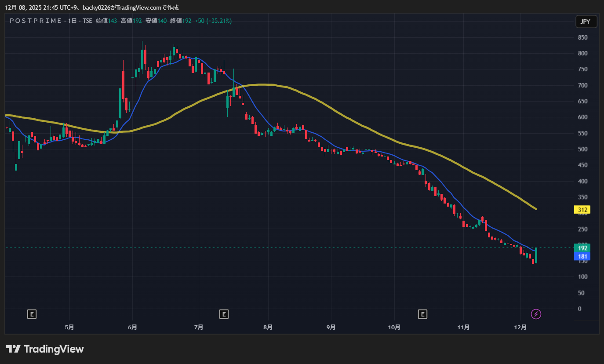Click the blue 181 moving average label

(582, 256)
